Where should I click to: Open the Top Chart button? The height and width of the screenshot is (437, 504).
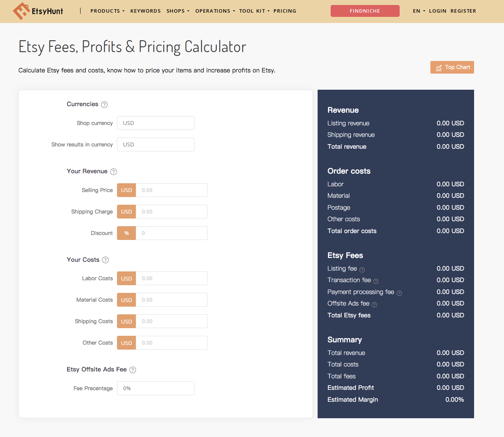[452, 67]
